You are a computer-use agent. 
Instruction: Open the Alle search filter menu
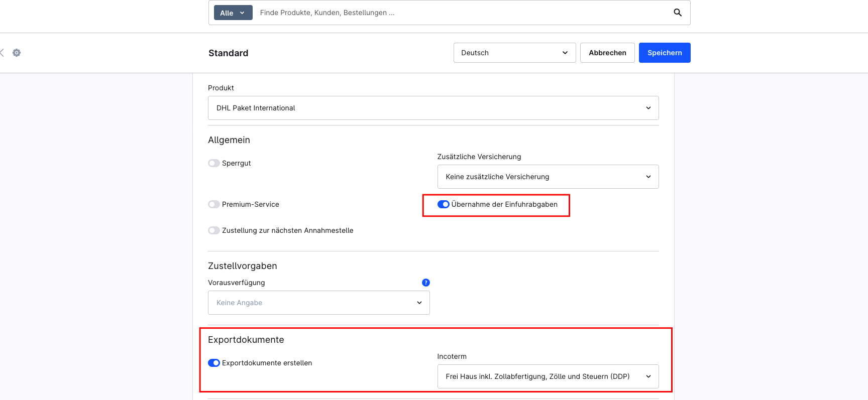pos(233,13)
